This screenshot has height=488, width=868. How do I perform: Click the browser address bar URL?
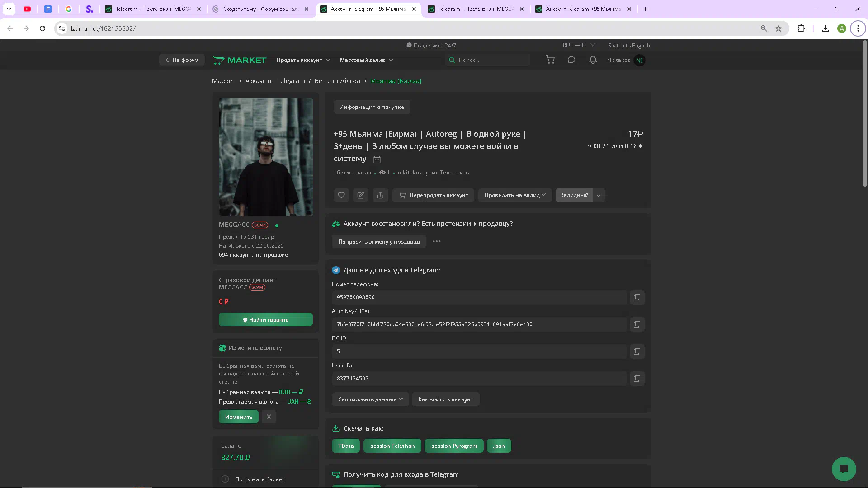pyautogui.click(x=103, y=28)
